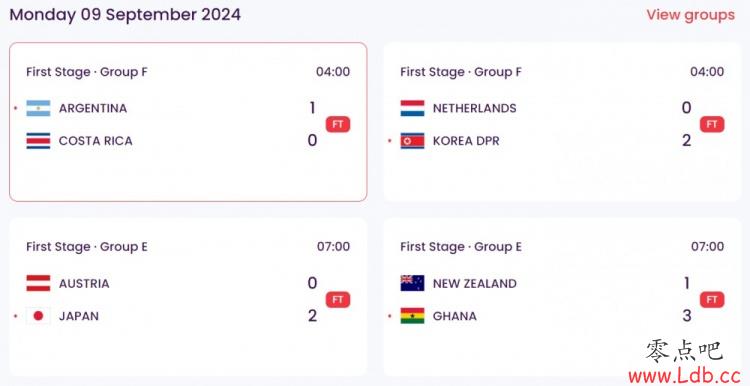Select the KOREA DPR team name

(x=466, y=141)
